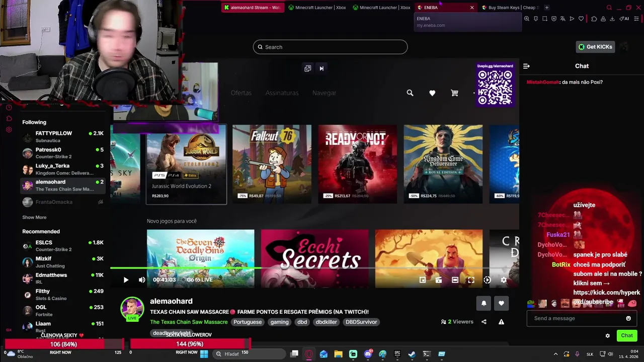Click the clip creation icon in player

tap(439, 280)
